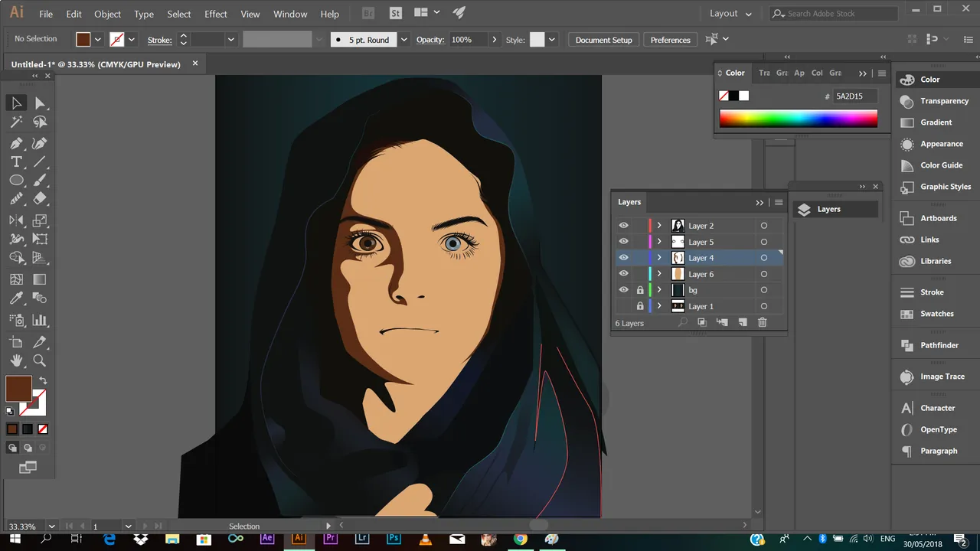Screen dimensions: 980x551
Task: Expand Layer 6 contents
Action: 659,274
